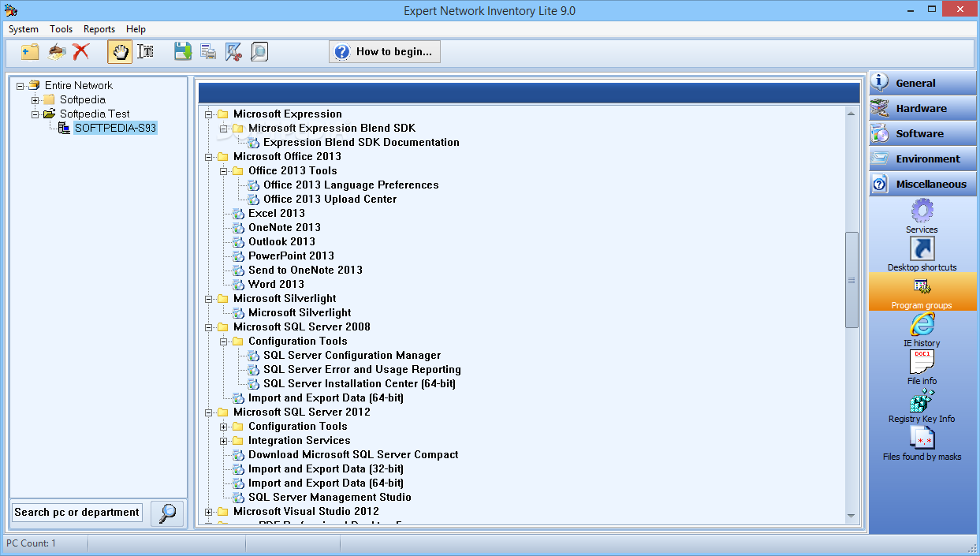Open the Reports menu
Screen dimensions: 980x556
[x=99, y=29]
